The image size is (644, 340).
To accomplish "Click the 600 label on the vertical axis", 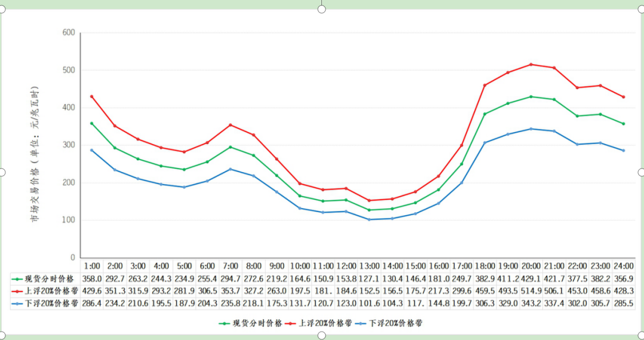I will [x=68, y=33].
